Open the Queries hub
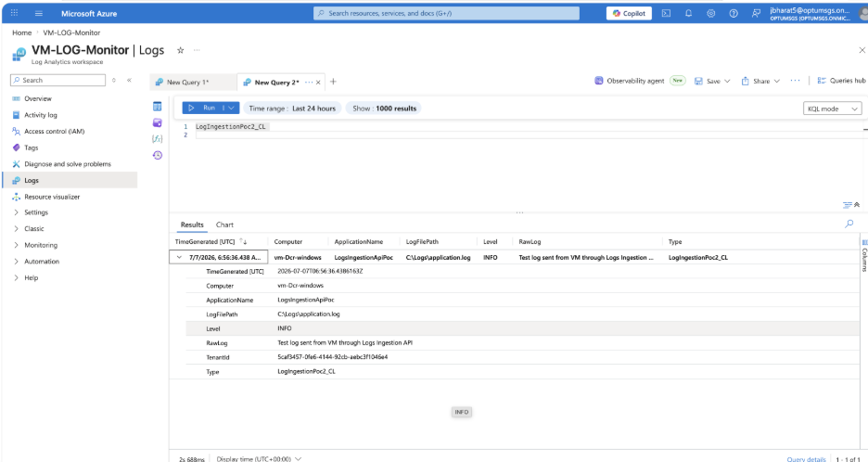868x462 pixels. [841, 81]
